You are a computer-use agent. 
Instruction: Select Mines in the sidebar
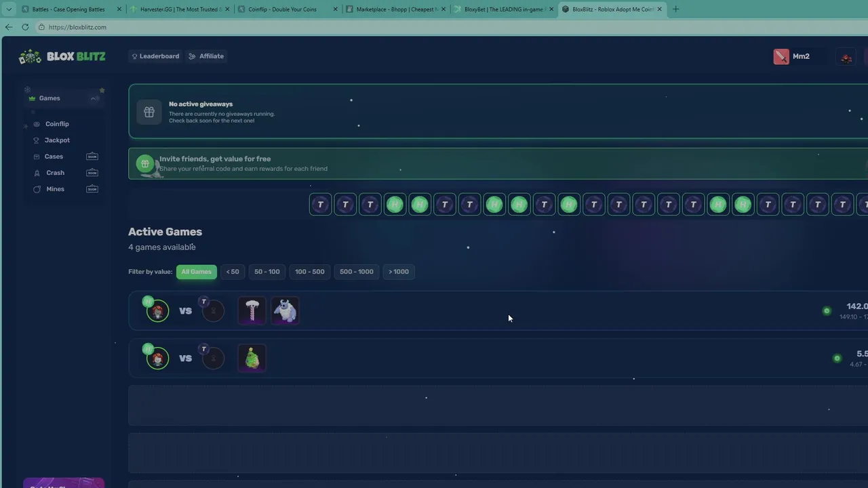(55, 189)
